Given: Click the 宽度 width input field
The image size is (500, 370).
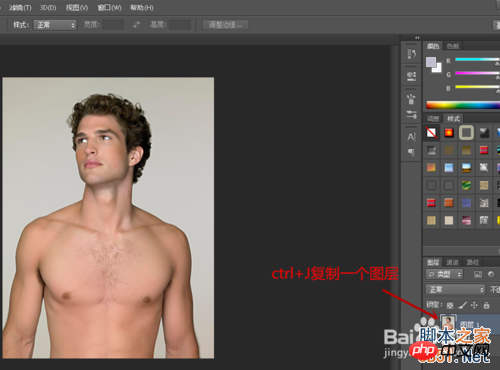Looking at the screenshot, I should click(113, 25).
